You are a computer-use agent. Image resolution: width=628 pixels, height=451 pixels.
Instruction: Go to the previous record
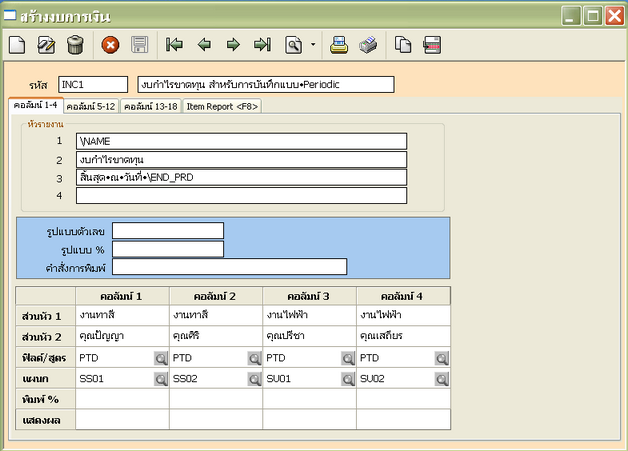(204, 44)
